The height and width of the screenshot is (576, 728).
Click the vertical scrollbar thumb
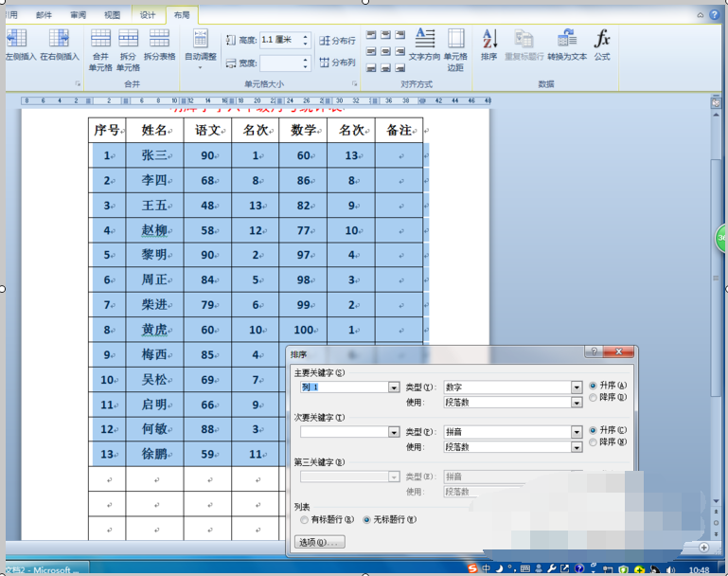click(716, 277)
